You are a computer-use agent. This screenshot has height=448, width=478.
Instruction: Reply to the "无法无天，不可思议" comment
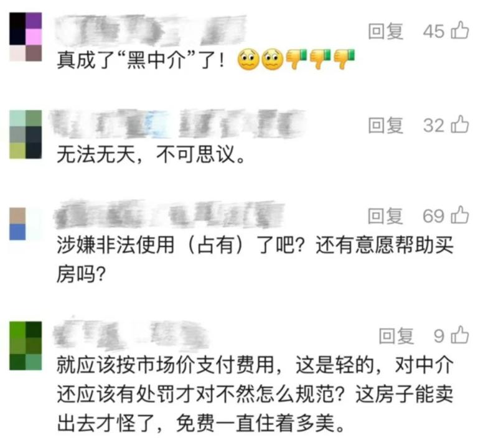point(386,125)
